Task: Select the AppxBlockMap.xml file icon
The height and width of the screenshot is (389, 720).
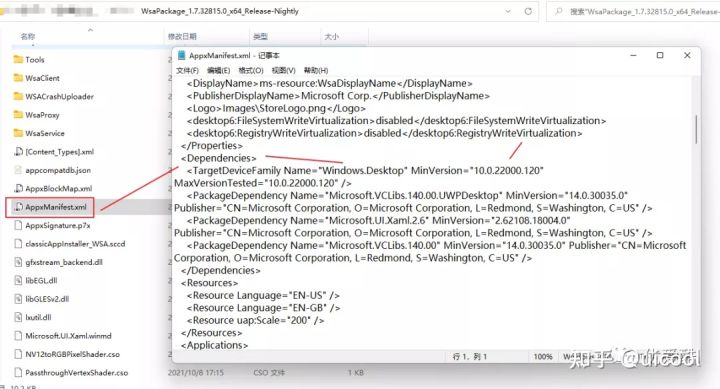Action: tap(18, 188)
